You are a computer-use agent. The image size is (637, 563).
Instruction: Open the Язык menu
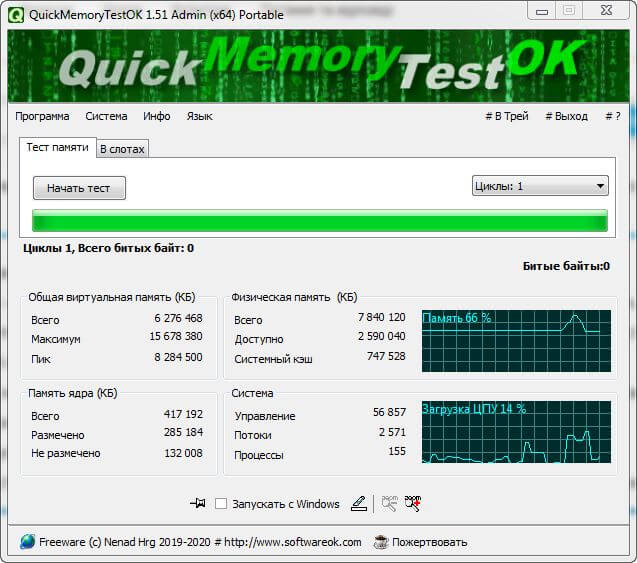199,116
